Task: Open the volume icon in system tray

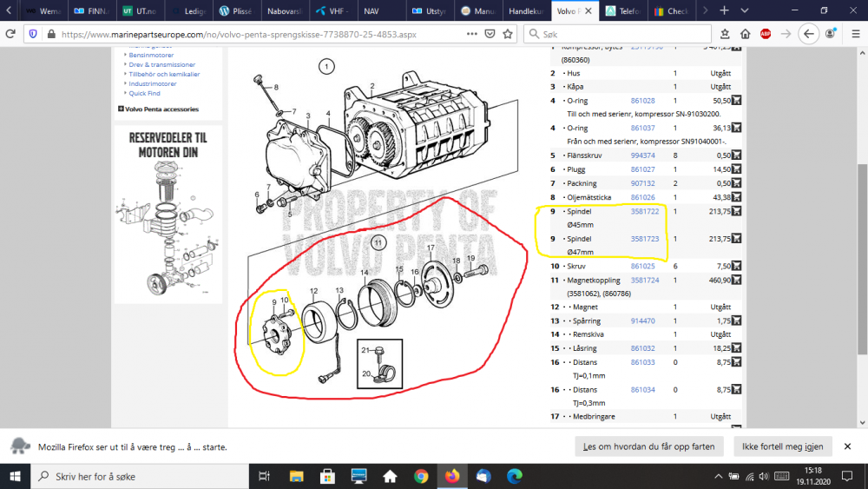Action: 765,476
